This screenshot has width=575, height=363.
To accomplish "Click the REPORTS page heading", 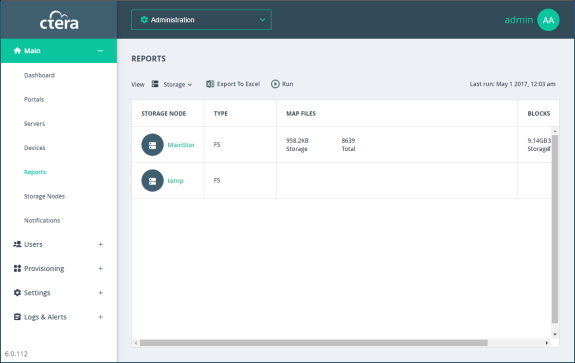I will tap(149, 59).
